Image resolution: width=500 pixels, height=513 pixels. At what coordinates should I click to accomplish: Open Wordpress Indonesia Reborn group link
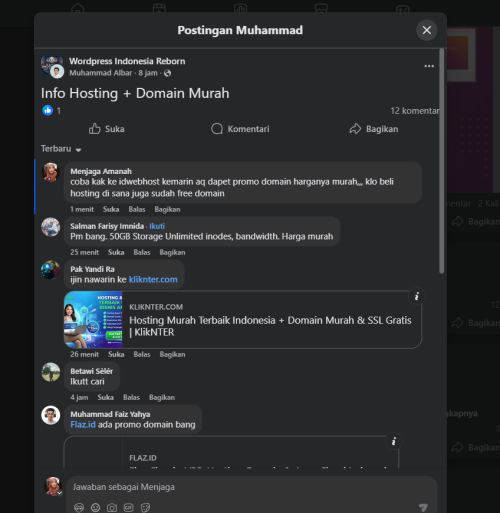point(127,61)
